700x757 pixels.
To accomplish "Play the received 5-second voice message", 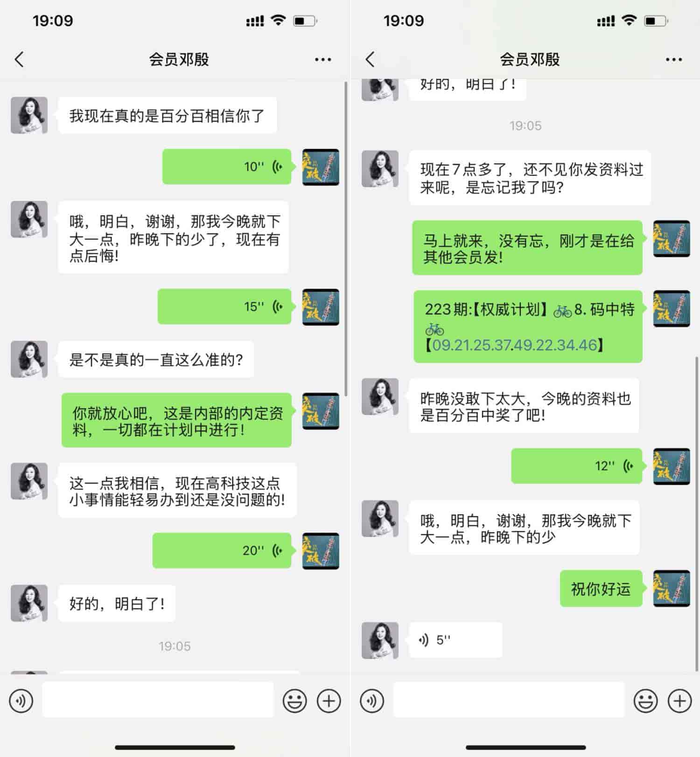I will click(455, 640).
